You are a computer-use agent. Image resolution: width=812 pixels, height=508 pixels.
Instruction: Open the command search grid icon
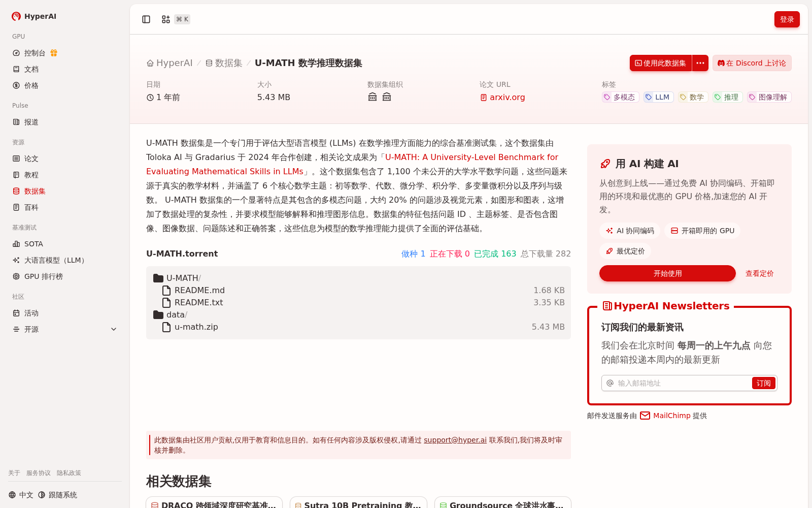click(x=166, y=19)
